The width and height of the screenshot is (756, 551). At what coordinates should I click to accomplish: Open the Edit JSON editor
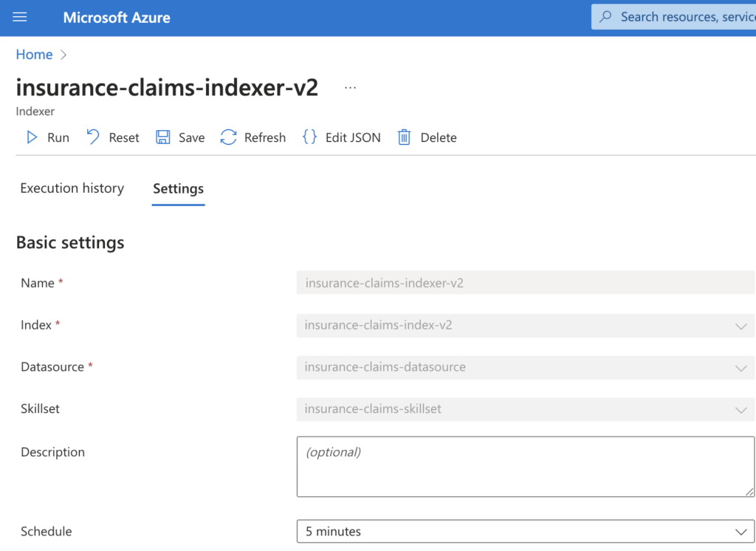[x=341, y=137]
